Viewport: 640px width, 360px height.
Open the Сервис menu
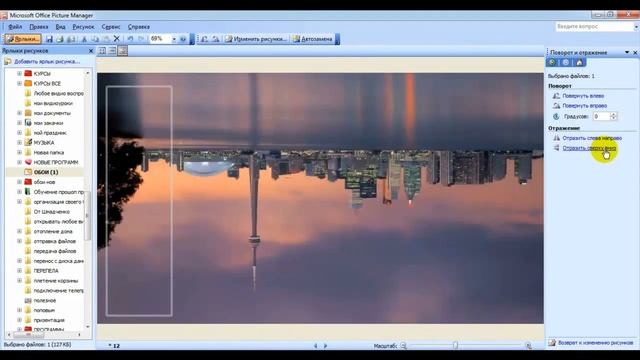tap(111, 27)
